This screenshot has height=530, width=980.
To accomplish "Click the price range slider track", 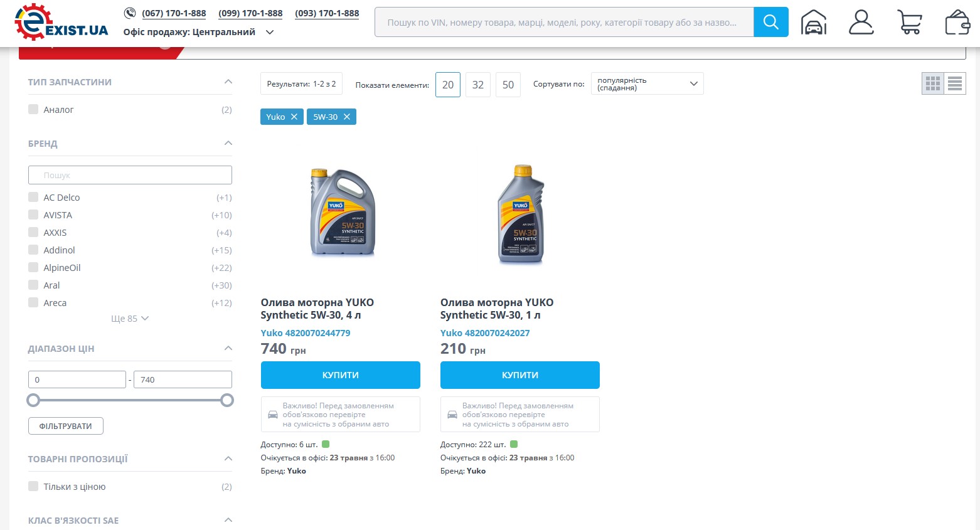I will 130,400.
